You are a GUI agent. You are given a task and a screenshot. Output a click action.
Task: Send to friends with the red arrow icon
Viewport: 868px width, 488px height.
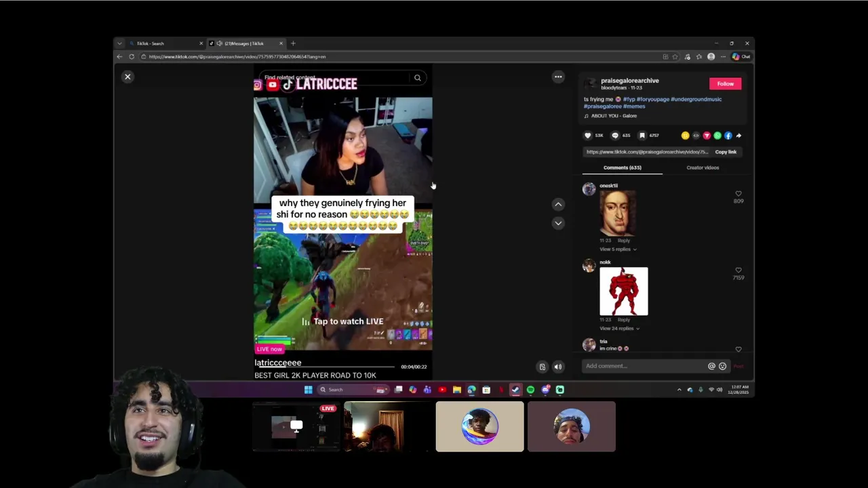(707, 136)
